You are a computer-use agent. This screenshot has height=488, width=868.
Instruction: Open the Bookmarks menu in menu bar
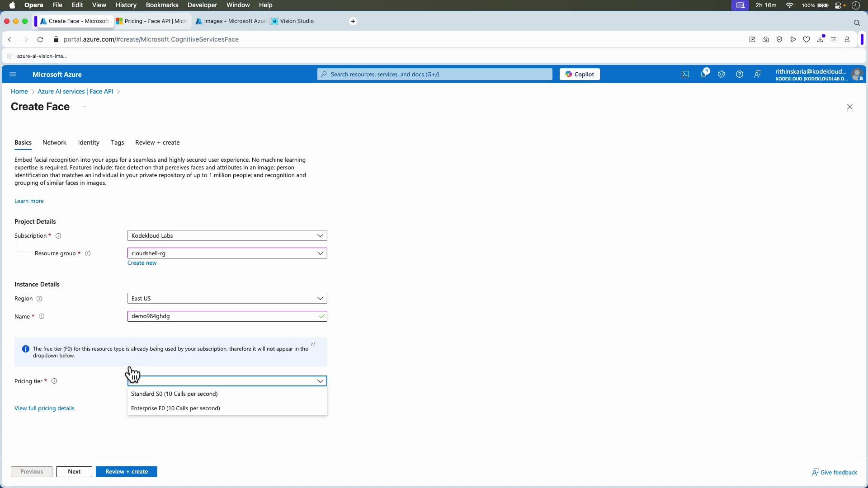(162, 5)
